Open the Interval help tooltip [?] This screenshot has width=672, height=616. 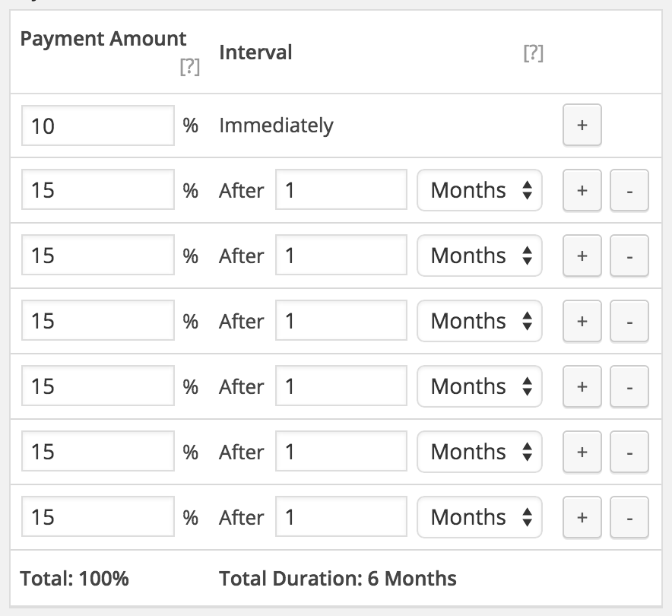click(x=533, y=53)
